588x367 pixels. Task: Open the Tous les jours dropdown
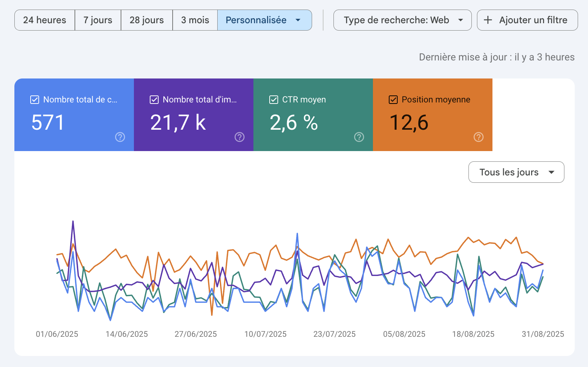tap(516, 172)
